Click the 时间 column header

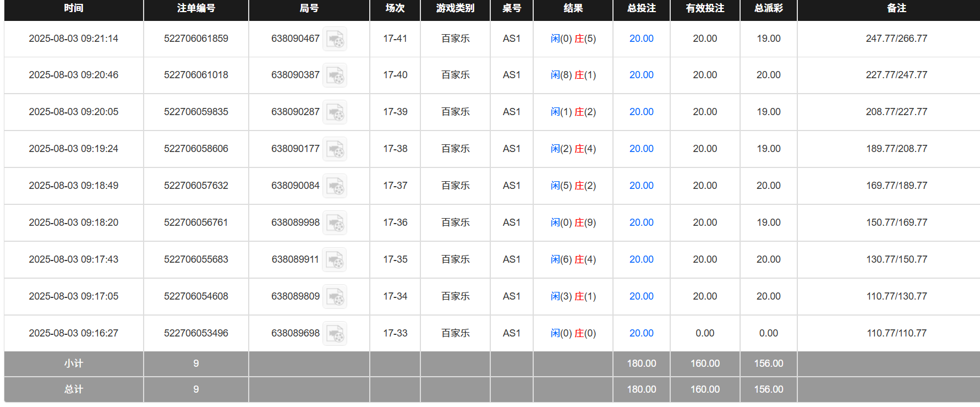pyautogui.click(x=74, y=8)
